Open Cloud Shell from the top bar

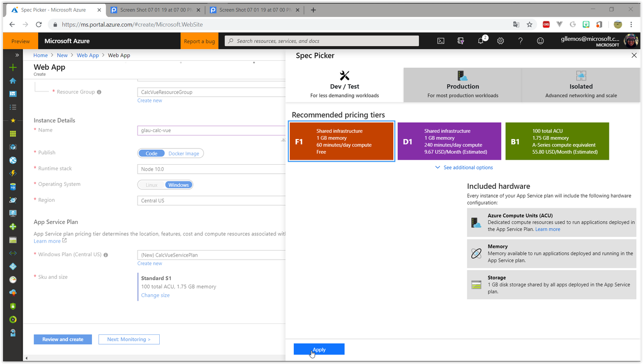441,41
